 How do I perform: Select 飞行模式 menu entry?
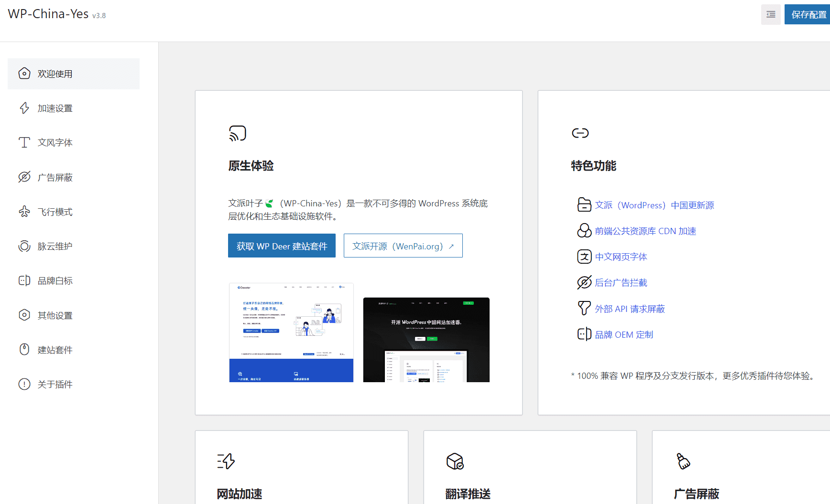pos(74,212)
